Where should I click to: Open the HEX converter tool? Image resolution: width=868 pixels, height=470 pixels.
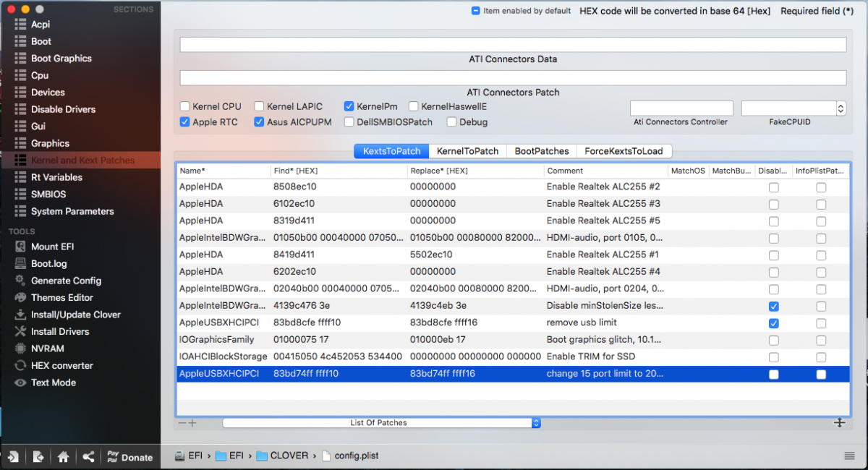61,365
